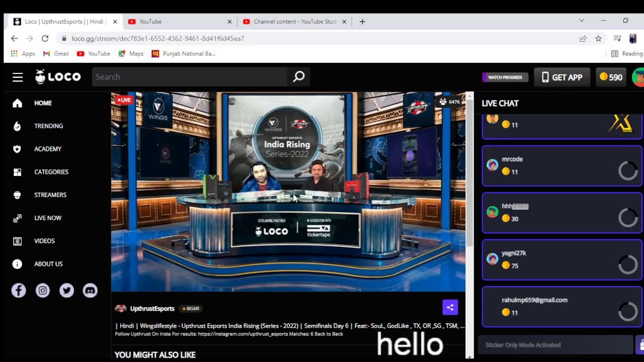This screenshot has width=644, height=362.
Task: Open the user profile avatar
Action: (x=638, y=77)
